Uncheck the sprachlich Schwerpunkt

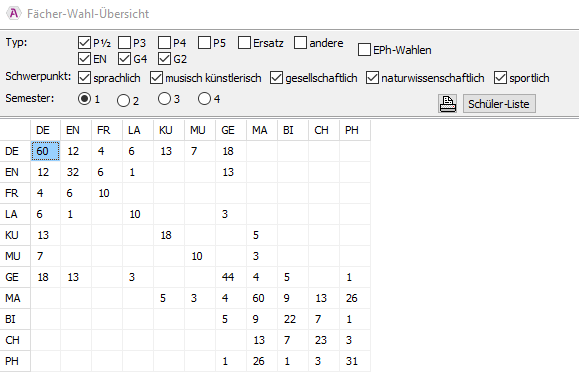84,78
